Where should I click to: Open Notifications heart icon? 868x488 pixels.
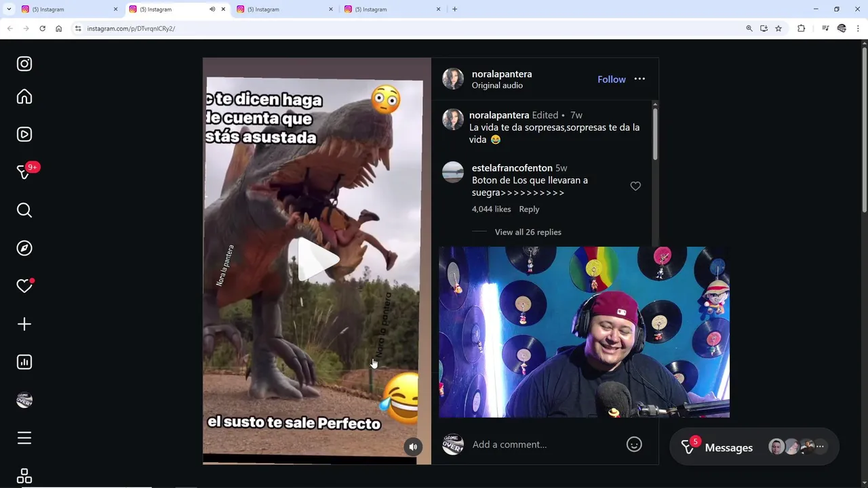[x=24, y=286]
